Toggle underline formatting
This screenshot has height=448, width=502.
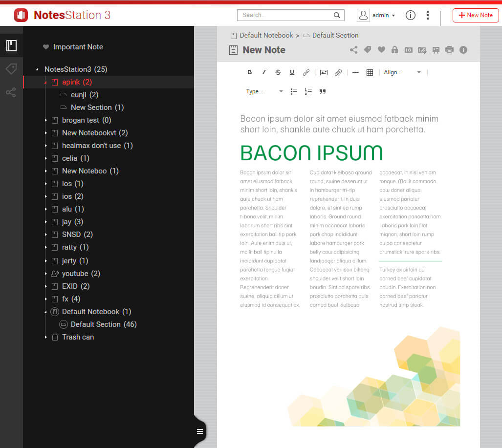pyautogui.click(x=292, y=72)
